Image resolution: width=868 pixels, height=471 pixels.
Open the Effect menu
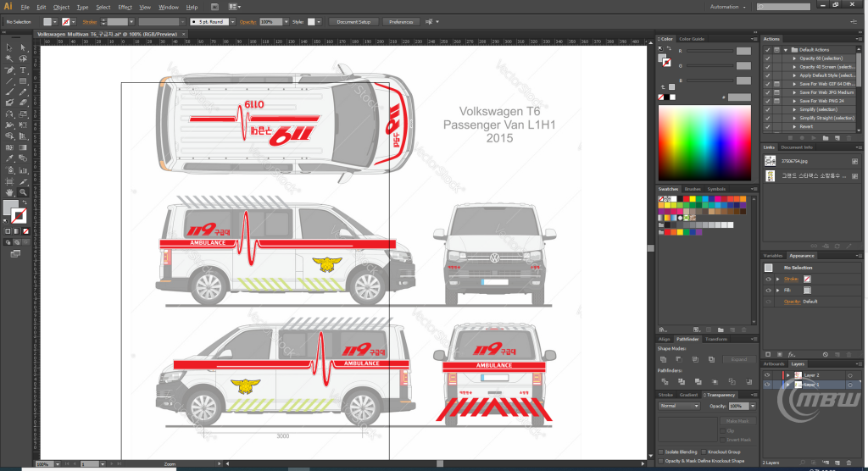125,7
